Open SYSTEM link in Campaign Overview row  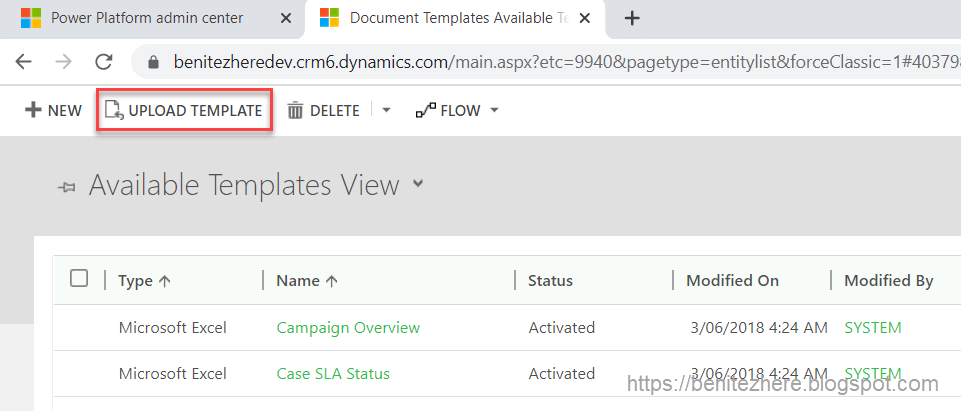(x=873, y=328)
